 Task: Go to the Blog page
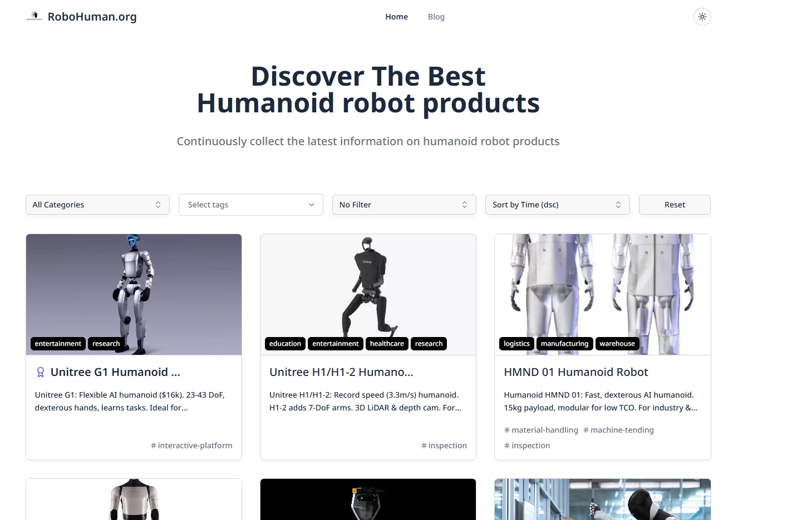(x=436, y=17)
